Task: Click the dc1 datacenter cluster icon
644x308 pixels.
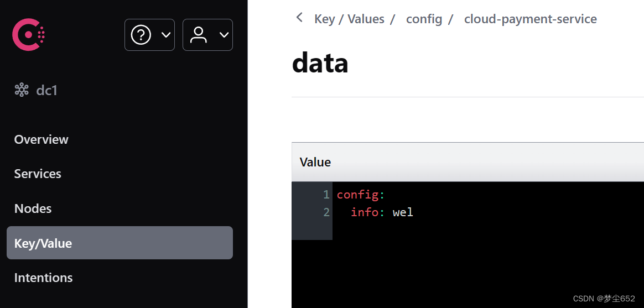Action: (22, 90)
